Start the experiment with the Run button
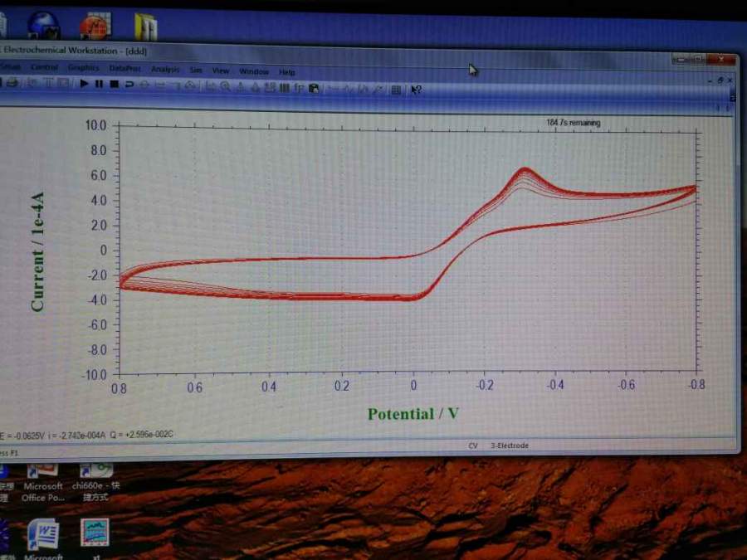The image size is (747, 560). click(85, 83)
